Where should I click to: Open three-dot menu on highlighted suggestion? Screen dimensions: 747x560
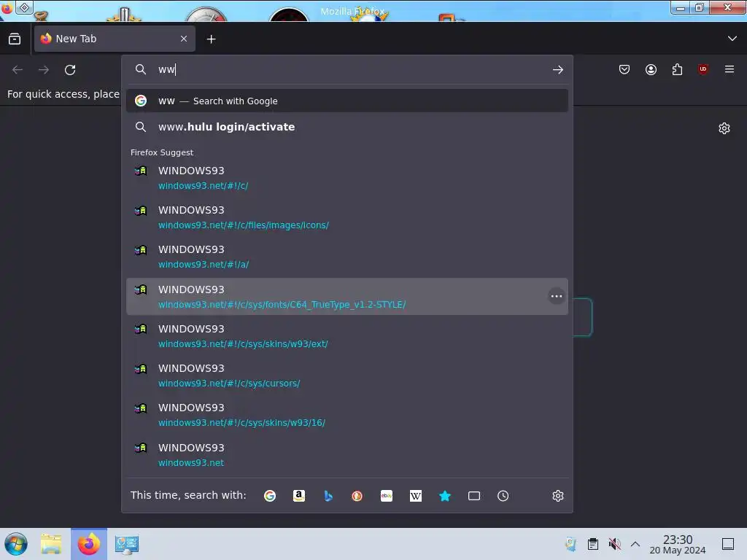[x=557, y=296]
